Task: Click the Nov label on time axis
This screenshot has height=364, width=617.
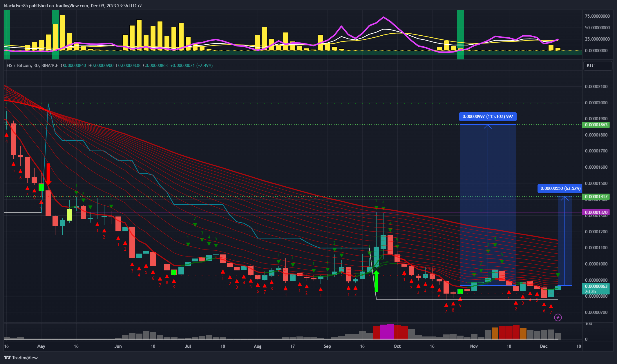Action: [x=474, y=346]
